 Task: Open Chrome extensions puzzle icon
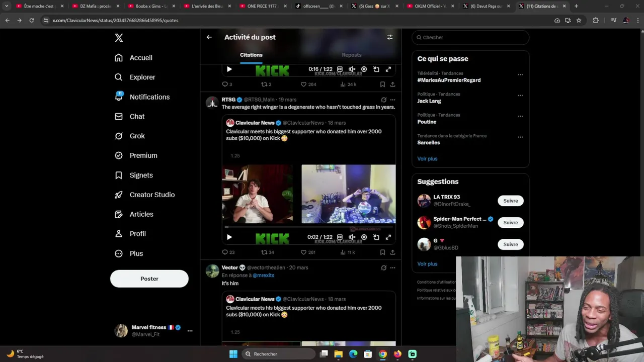(x=596, y=20)
